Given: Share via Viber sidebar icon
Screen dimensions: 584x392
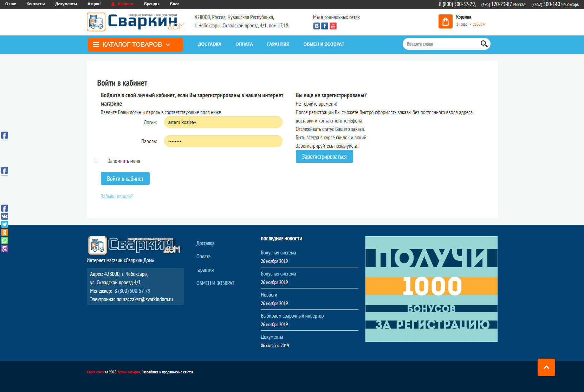Looking at the screenshot, I should (x=5, y=248).
